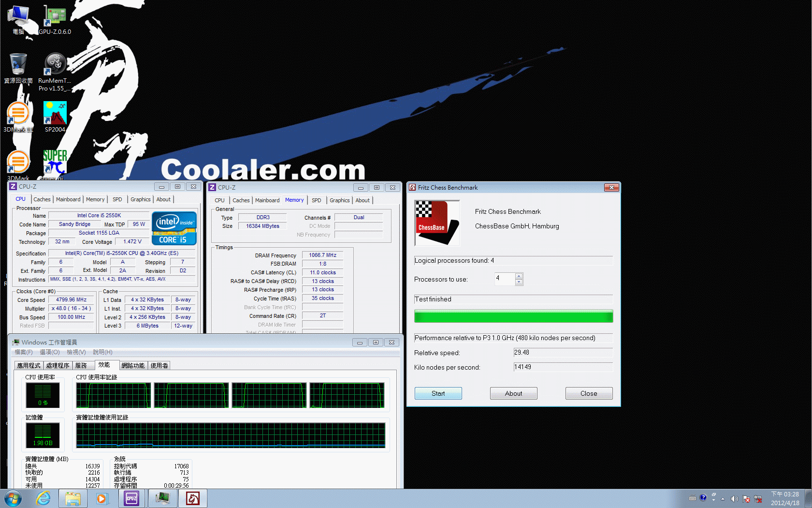
Task: Open the Recycle Bin desktop icon
Action: coord(18,68)
